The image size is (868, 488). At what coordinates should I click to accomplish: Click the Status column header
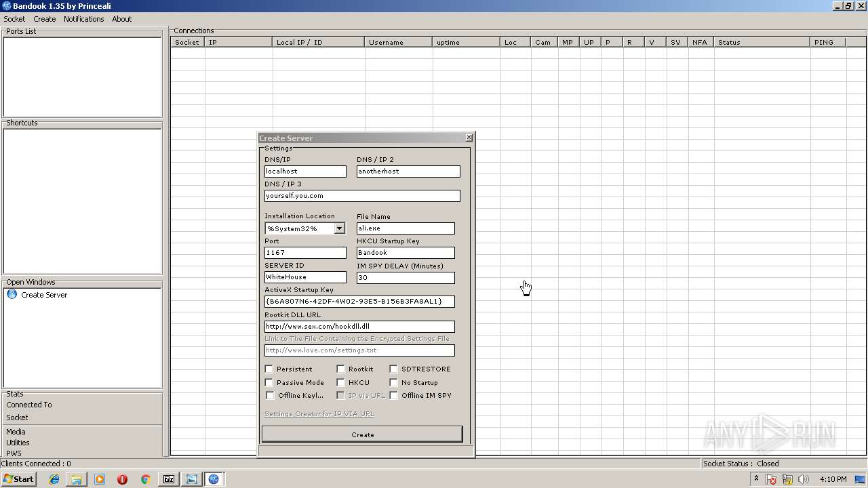762,42
